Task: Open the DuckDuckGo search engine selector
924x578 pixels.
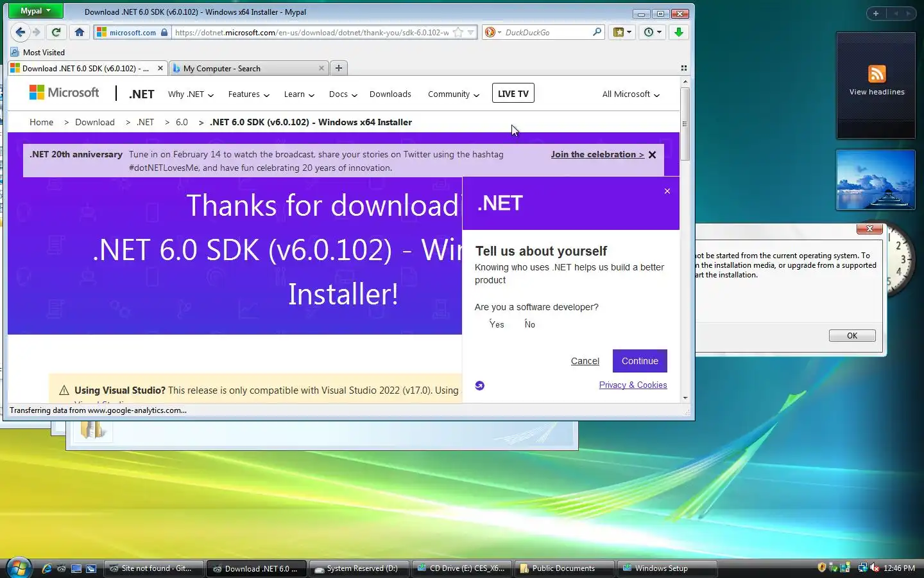Action: pyautogui.click(x=492, y=32)
